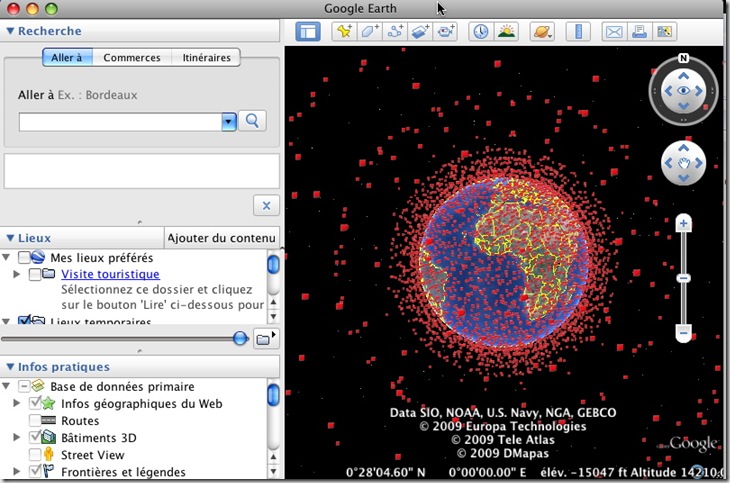Image resolution: width=730 pixels, height=483 pixels.
Task: Open the Aller à search history dropdown
Action: (x=229, y=122)
